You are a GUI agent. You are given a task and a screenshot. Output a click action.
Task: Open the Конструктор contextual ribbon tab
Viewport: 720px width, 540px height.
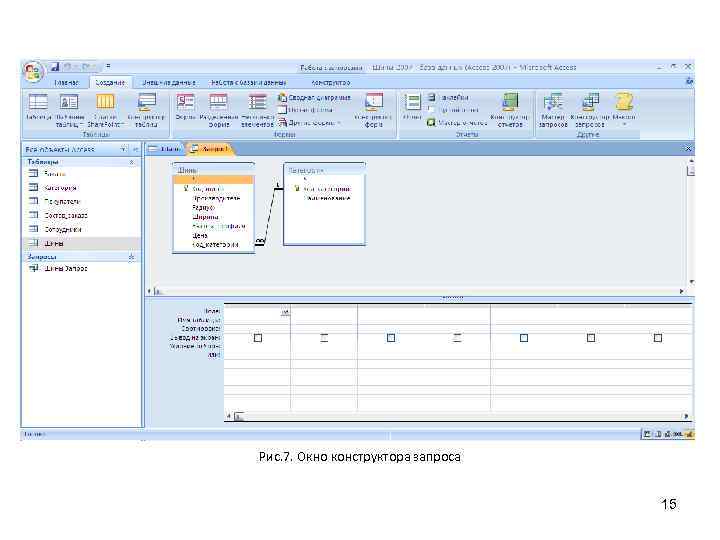coord(331,83)
